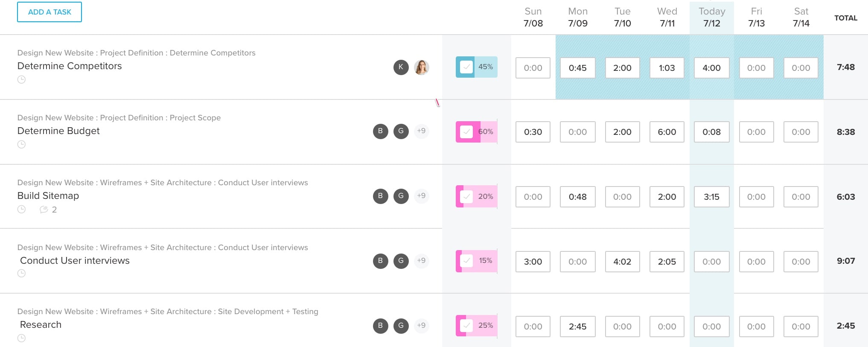Click Today's time entry field for Determine Competitors
868x347 pixels.
711,67
